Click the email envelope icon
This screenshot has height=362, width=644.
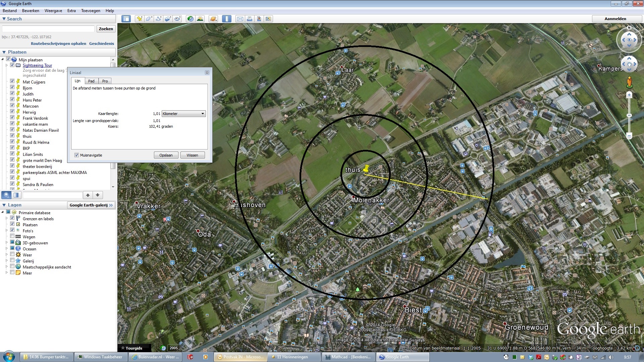tap(240, 19)
